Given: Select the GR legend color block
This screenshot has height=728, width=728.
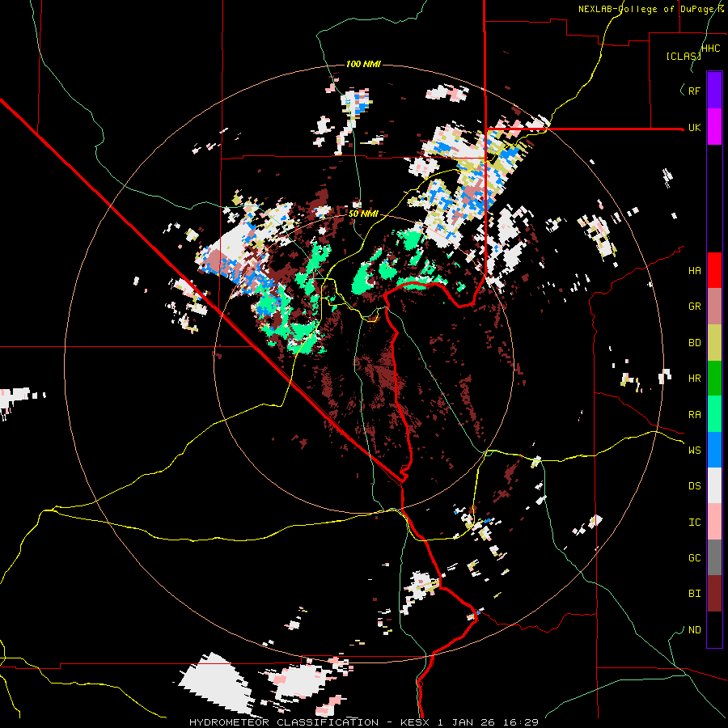Looking at the screenshot, I should pos(714,307).
